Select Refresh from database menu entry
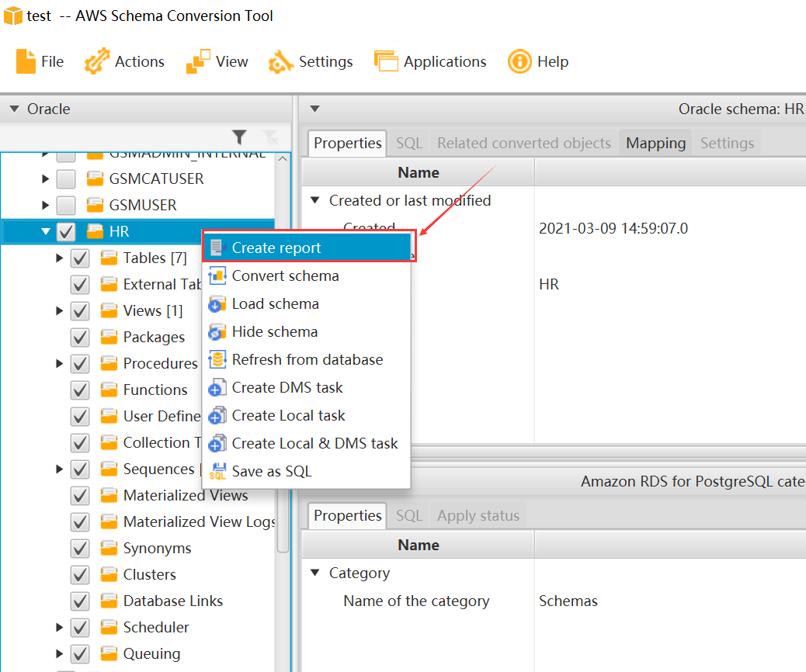 click(308, 359)
